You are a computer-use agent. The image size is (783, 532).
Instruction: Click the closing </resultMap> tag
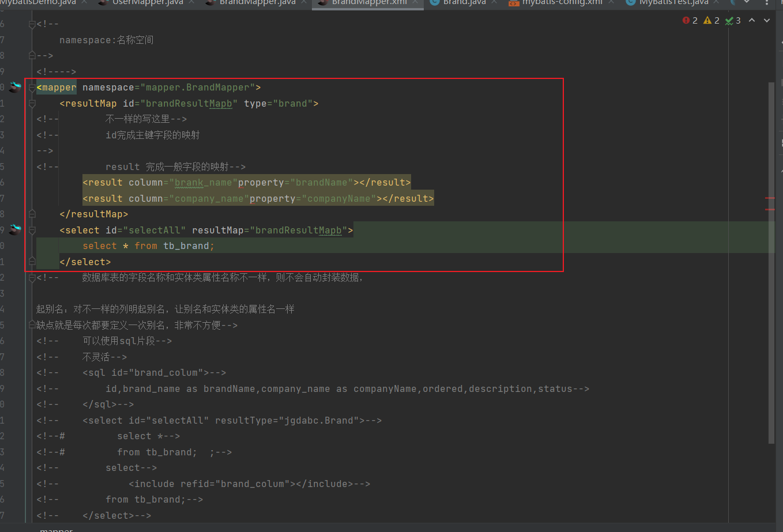click(94, 214)
